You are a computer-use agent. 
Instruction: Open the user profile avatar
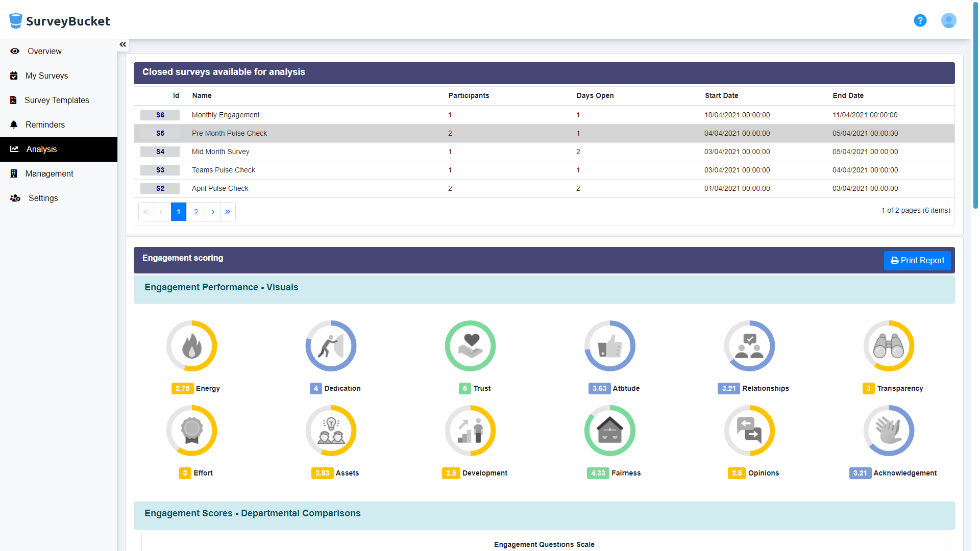948,20
